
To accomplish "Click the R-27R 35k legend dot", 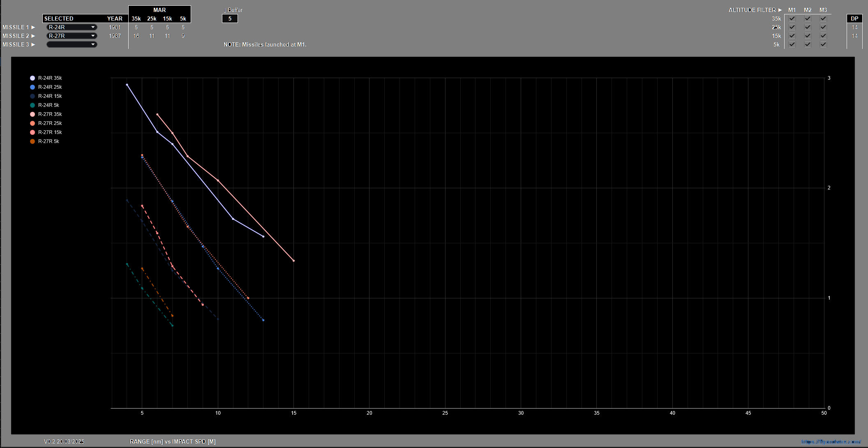I will tap(32, 114).
